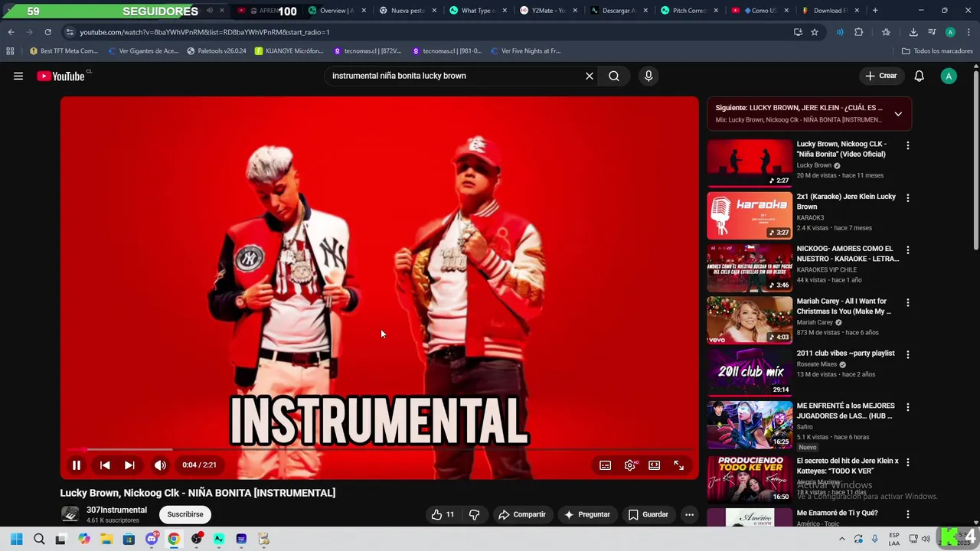The width and height of the screenshot is (980, 551).
Task: Open the account avatar menu on YouTube
Action: [949, 76]
